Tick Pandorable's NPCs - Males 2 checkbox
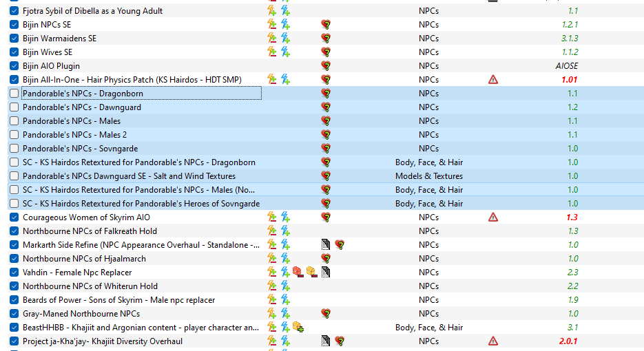 (14, 135)
